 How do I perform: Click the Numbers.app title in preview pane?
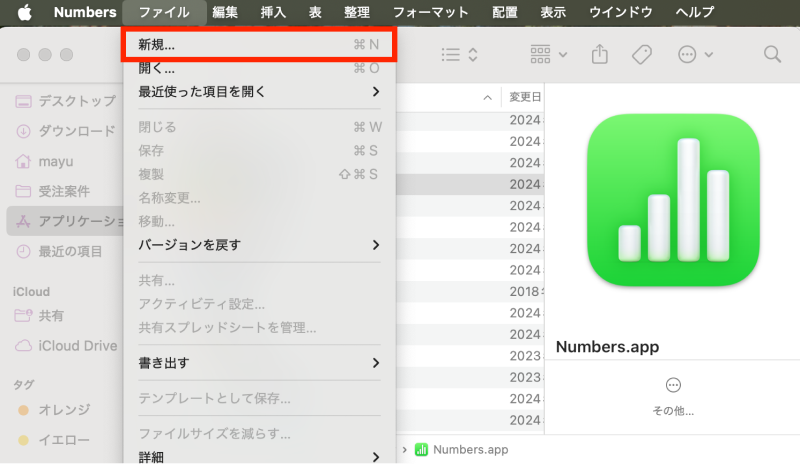click(607, 347)
